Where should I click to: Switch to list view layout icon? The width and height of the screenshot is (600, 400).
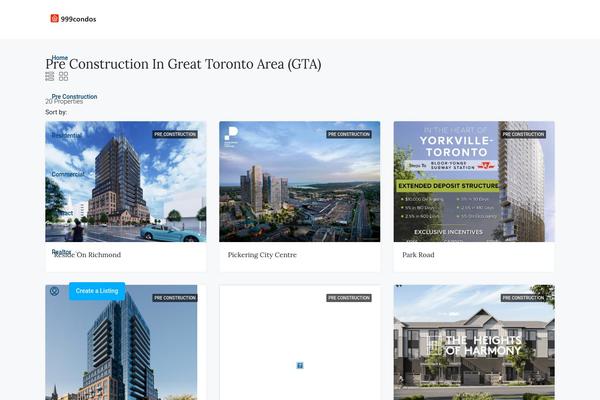(x=50, y=76)
